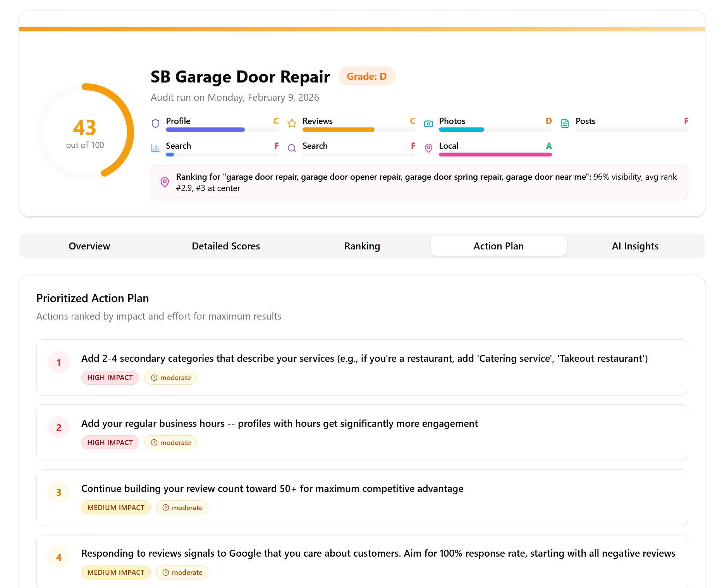Click the magnifying glass Search icon
The height and width of the screenshot is (588, 722).
point(292,148)
